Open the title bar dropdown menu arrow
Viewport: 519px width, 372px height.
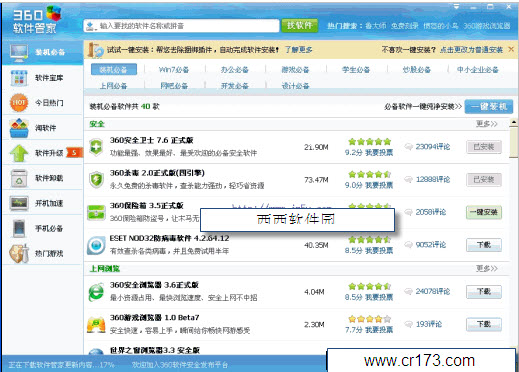tap(456, 6)
